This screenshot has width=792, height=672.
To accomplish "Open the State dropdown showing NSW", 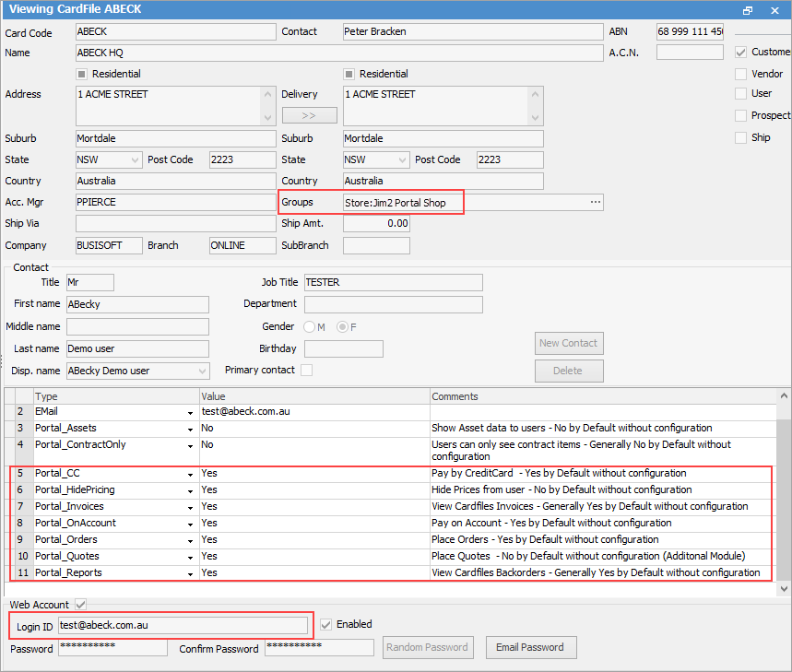I will click(132, 159).
